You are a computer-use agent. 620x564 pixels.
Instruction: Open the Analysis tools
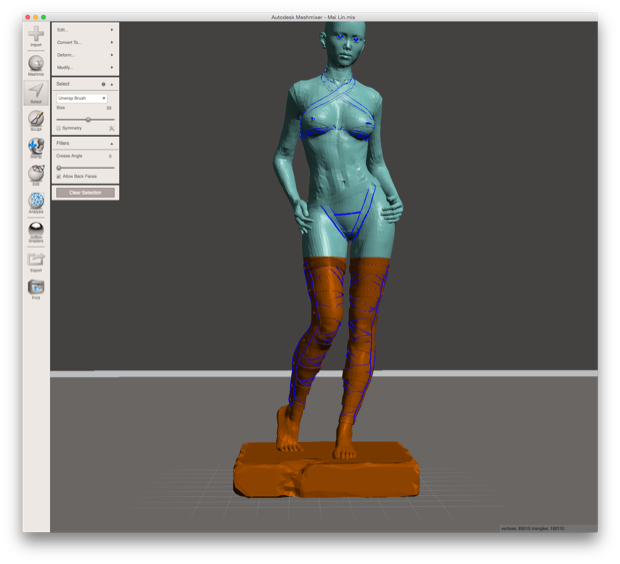(x=36, y=201)
